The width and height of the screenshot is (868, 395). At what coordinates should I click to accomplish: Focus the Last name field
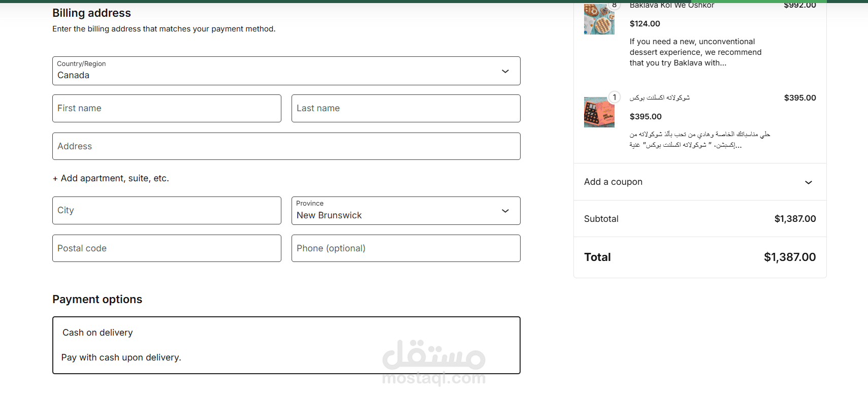pos(406,108)
